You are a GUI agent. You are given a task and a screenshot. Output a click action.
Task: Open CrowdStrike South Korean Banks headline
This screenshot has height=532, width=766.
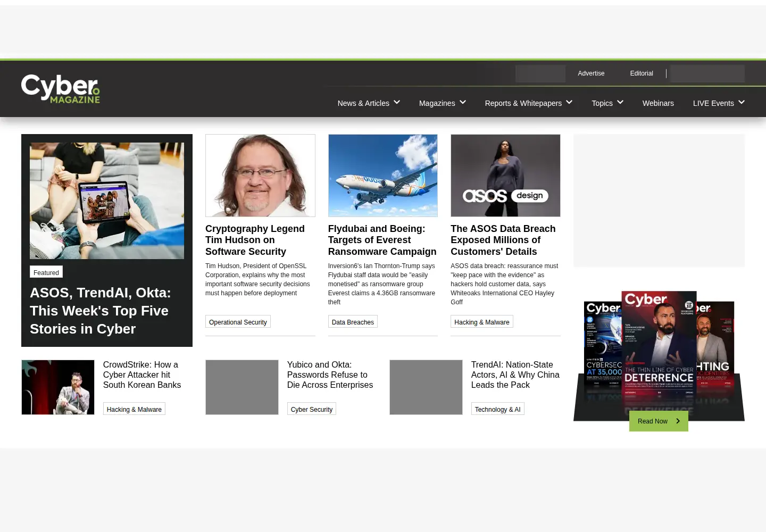coord(142,375)
